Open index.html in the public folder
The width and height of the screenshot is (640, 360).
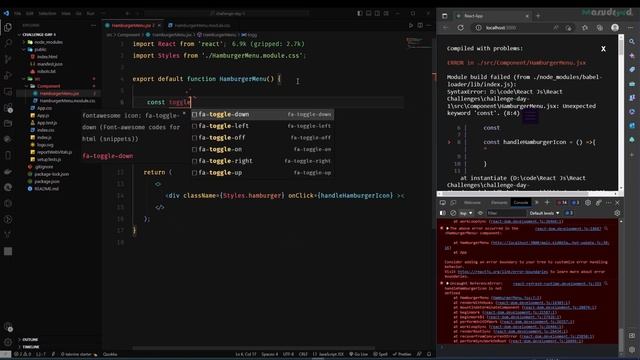click(x=47, y=57)
